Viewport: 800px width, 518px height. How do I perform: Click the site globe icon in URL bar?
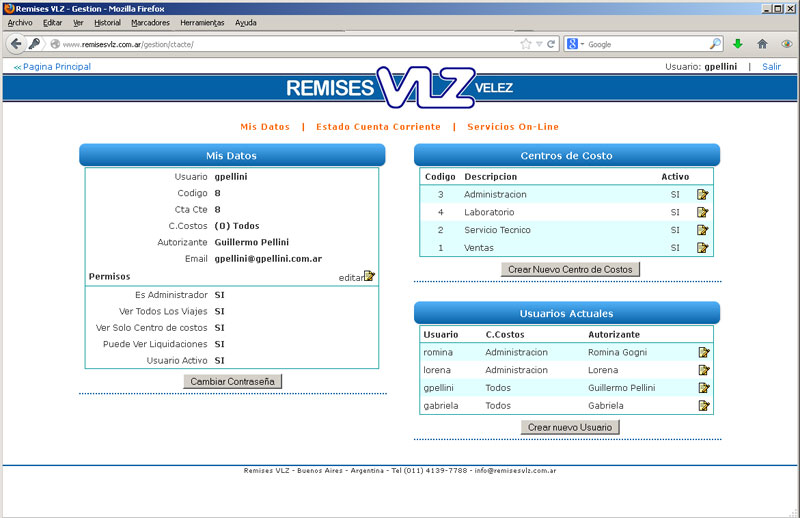pyautogui.click(x=55, y=44)
